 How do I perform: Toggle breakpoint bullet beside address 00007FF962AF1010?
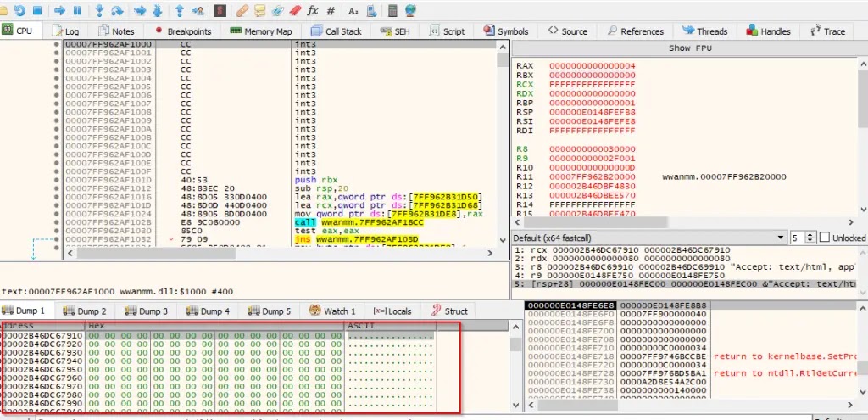click(57, 180)
